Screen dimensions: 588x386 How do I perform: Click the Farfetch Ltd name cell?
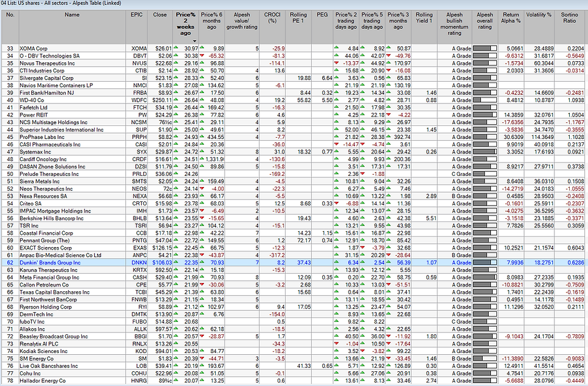72,107
